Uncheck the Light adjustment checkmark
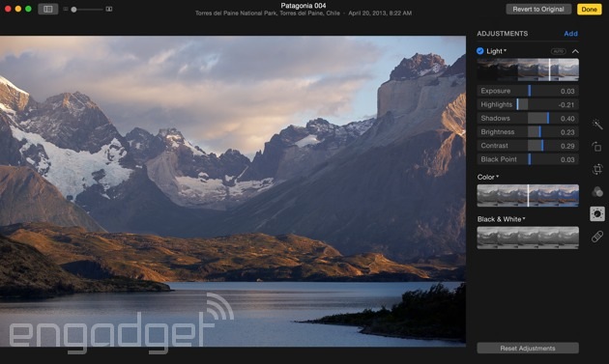Viewport: 609px width, 364px height. click(480, 51)
